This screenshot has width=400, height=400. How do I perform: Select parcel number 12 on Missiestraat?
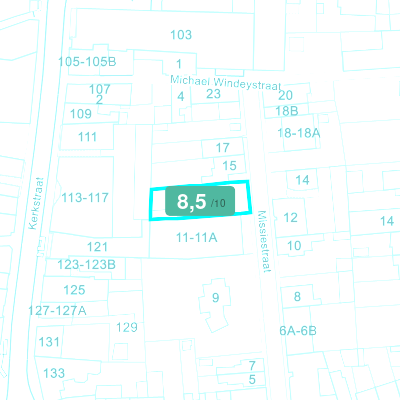(x=290, y=218)
